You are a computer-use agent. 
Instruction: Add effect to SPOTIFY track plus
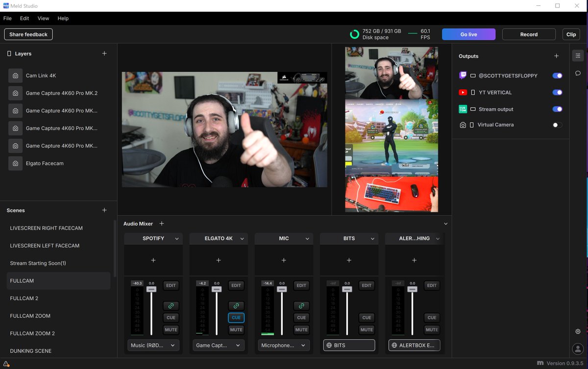click(x=153, y=260)
